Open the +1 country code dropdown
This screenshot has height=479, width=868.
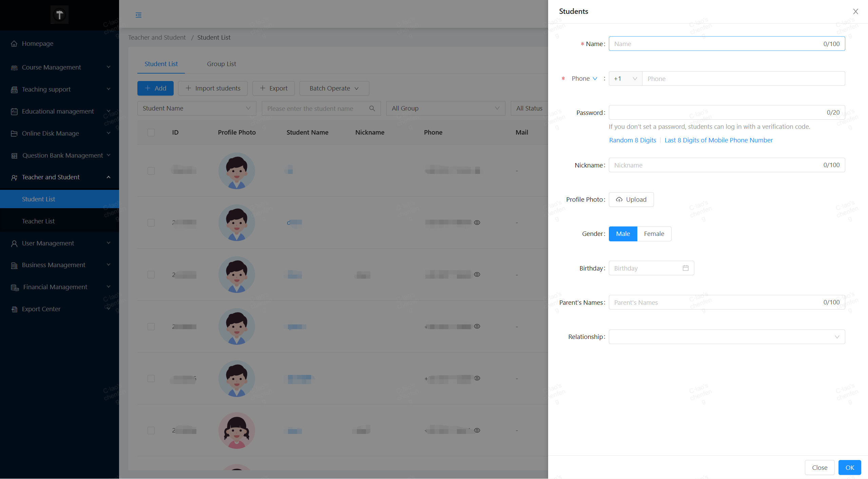625,79
